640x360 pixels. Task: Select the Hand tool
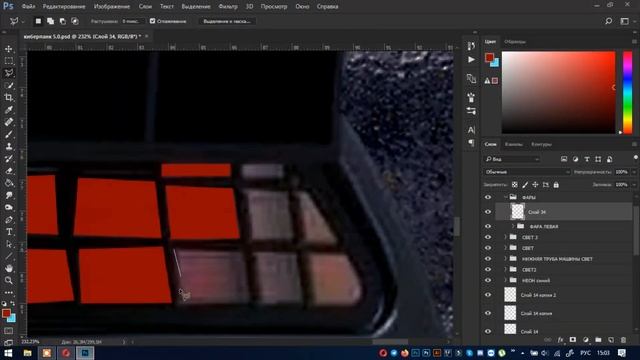(9, 268)
